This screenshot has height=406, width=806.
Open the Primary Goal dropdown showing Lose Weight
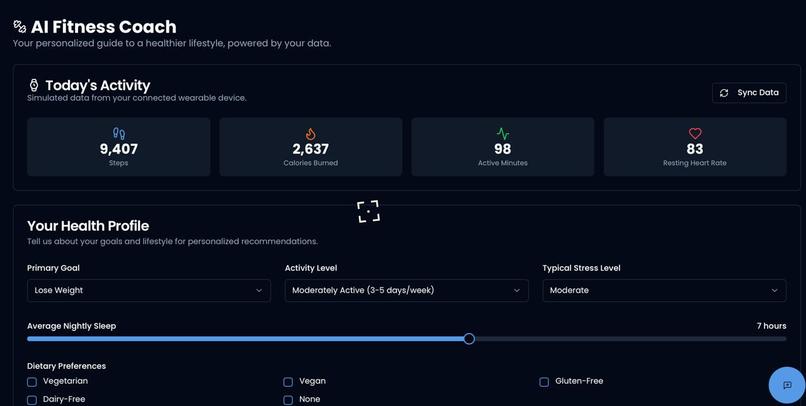(x=149, y=290)
